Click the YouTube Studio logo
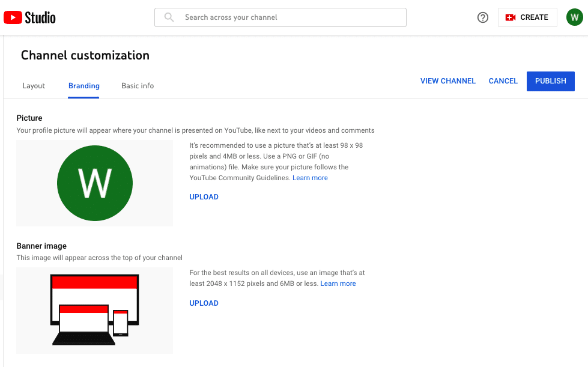This screenshot has height=367, width=588. [x=29, y=17]
